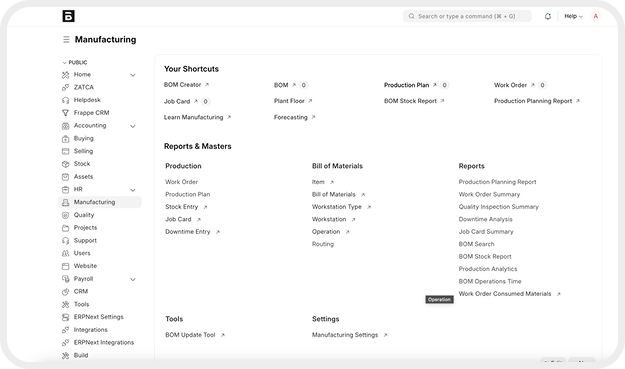Viewport: 625px width, 369px height.
Task: Click the Payroll sidebar icon
Action: pyautogui.click(x=65, y=279)
